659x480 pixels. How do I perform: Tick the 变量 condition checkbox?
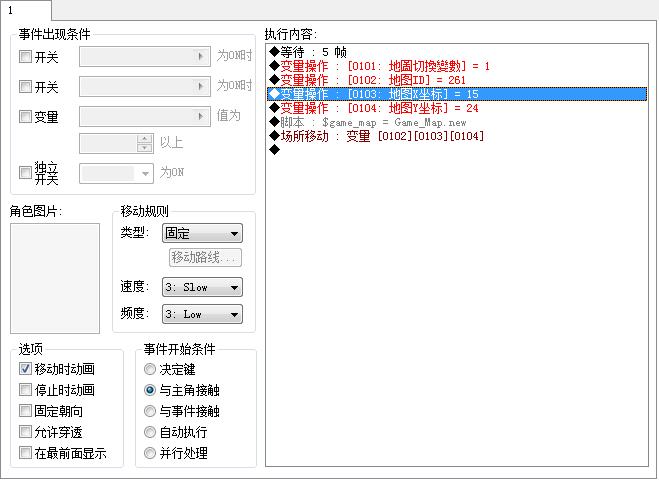26,116
